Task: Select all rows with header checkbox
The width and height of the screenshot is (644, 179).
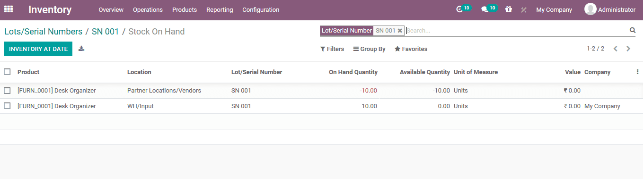Action: [x=7, y=72]
